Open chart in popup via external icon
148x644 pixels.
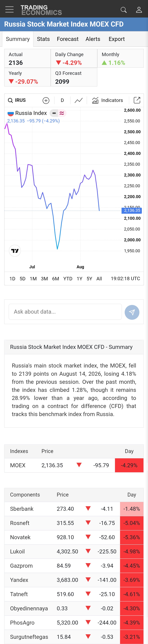coord(137,100)
